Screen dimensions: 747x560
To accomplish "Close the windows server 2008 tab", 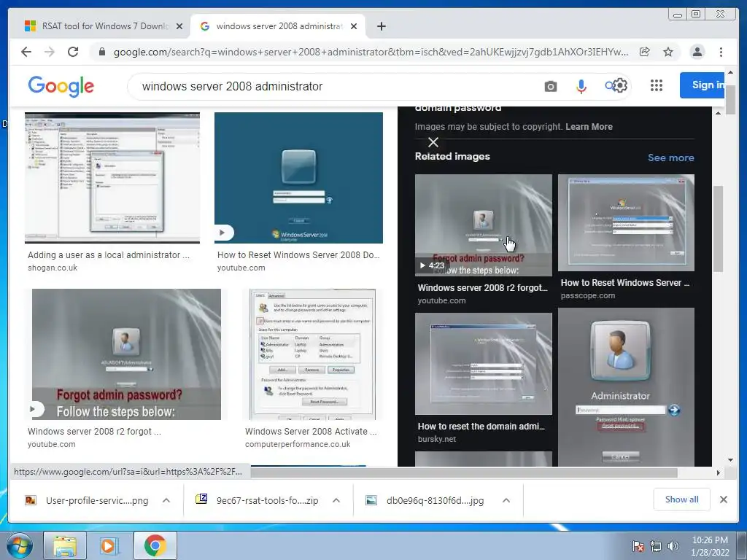I will (354, 26).
